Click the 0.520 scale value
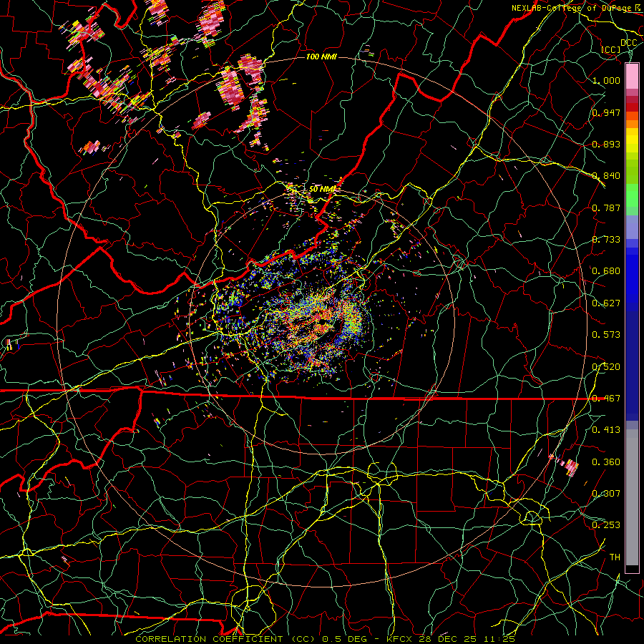This screenshot has height=644, width=644. click(606, 367)
